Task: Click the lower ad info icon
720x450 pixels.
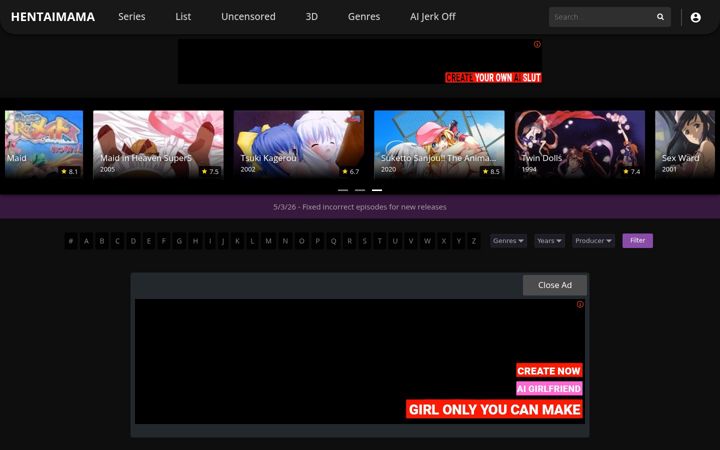Action: click(580, 304)
